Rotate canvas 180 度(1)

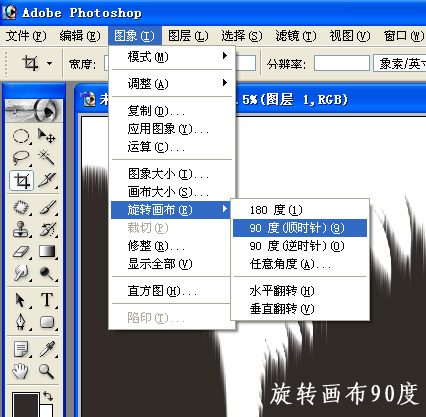[x=300, y=210]
